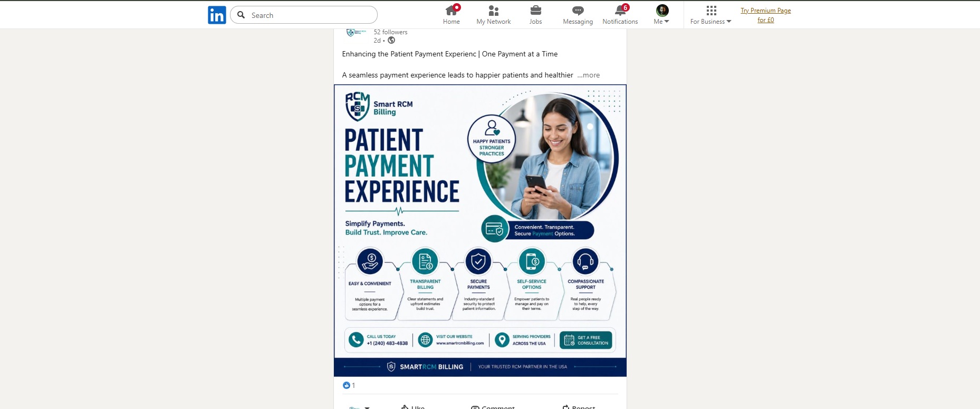This screenshot has width=980, height=409.
Task: Click the profile avatar picture
Action: point(662,10)
